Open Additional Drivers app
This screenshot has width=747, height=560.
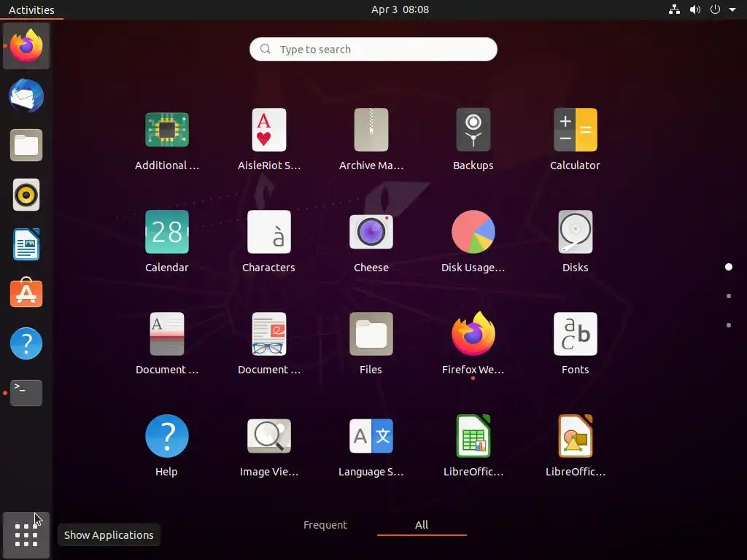point(167,139)
